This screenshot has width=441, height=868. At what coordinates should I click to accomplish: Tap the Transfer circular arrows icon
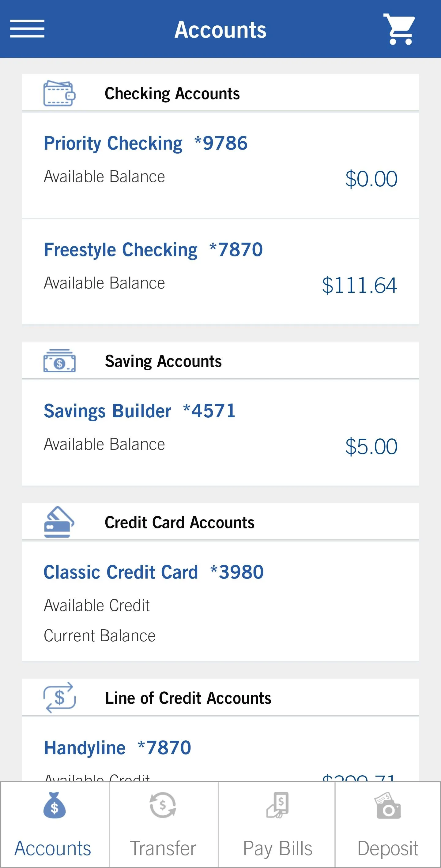[163, 805]
